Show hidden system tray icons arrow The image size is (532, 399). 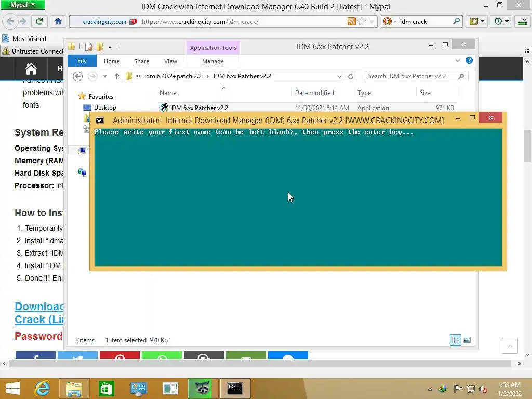(x=430, y=389)
